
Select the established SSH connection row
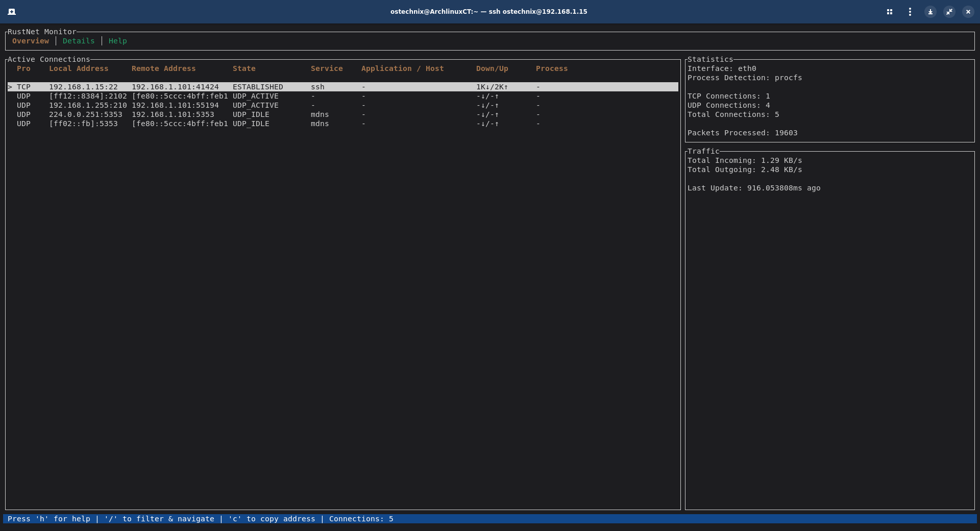click(204, 87)
